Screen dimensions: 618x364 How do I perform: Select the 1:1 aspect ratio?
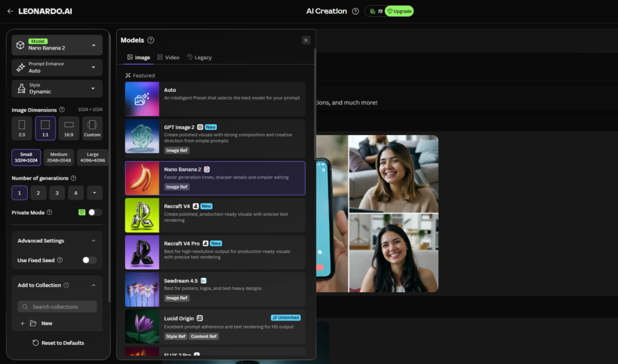pos(45,128)
